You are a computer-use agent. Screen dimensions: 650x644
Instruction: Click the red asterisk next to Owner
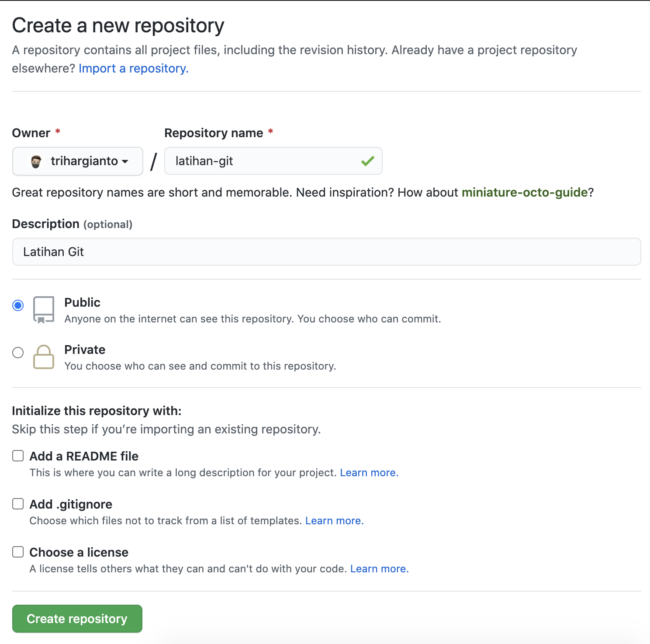tap(57, 130)
